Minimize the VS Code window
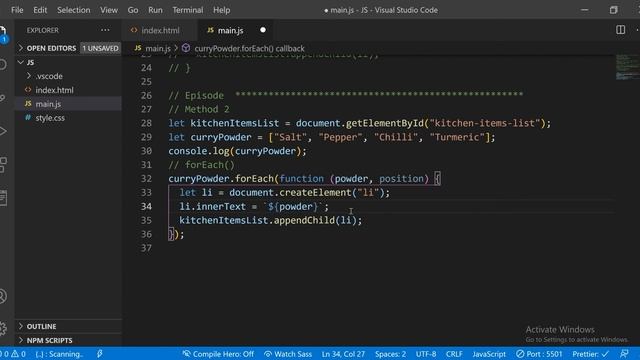Screen dimensions: 640x360 584,10
